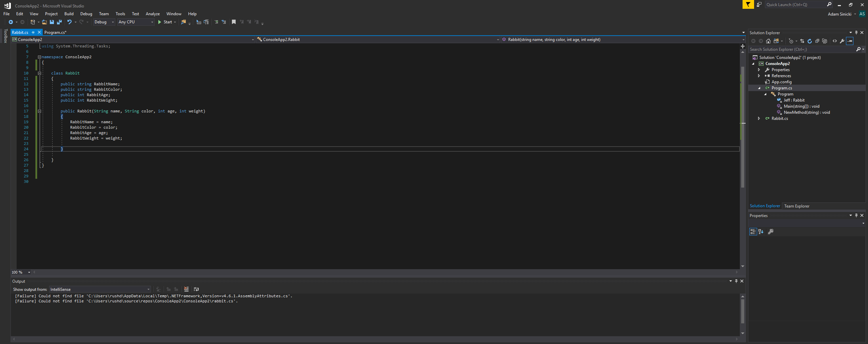The width and height of the screenshot is (868, 344).
Task: Toggle auto-hide pin on the Properties panel
Action: [x=856, y=215]
